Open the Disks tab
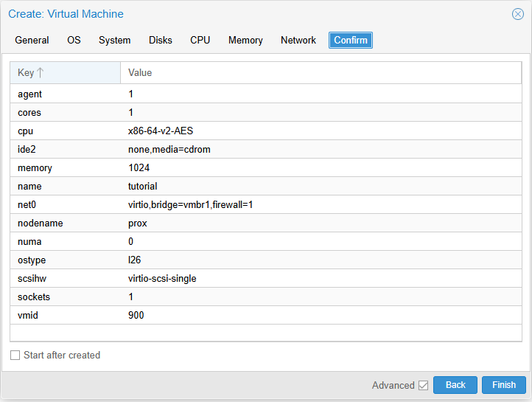532x402 pixels. [x=160, y=41]
